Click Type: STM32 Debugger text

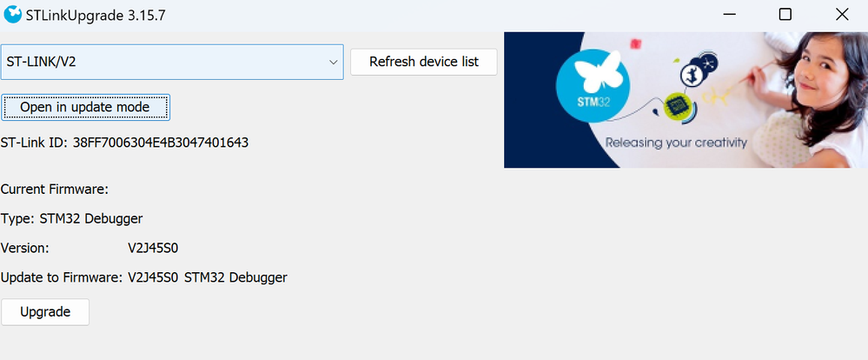pos(72,218)
